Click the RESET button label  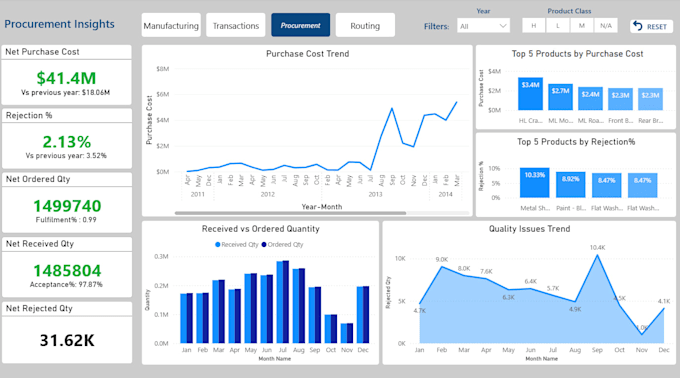[657, 27]
